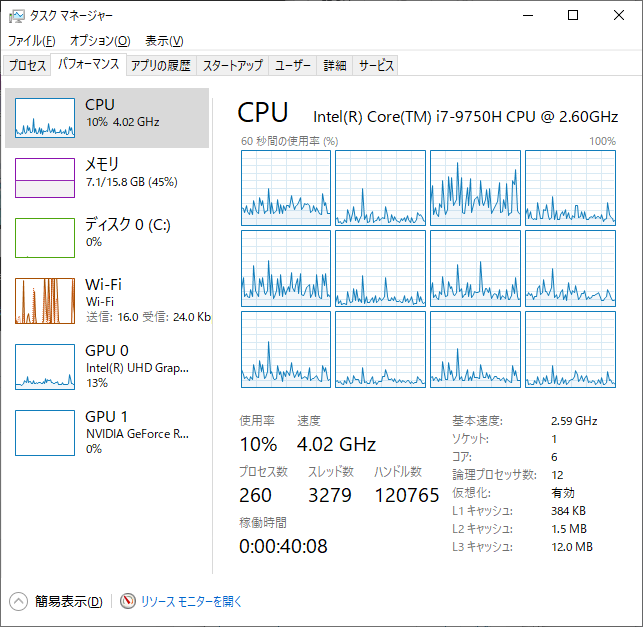Select the Wi-Fi activity mini graph

pyautogui.click(x=45, y=301)
